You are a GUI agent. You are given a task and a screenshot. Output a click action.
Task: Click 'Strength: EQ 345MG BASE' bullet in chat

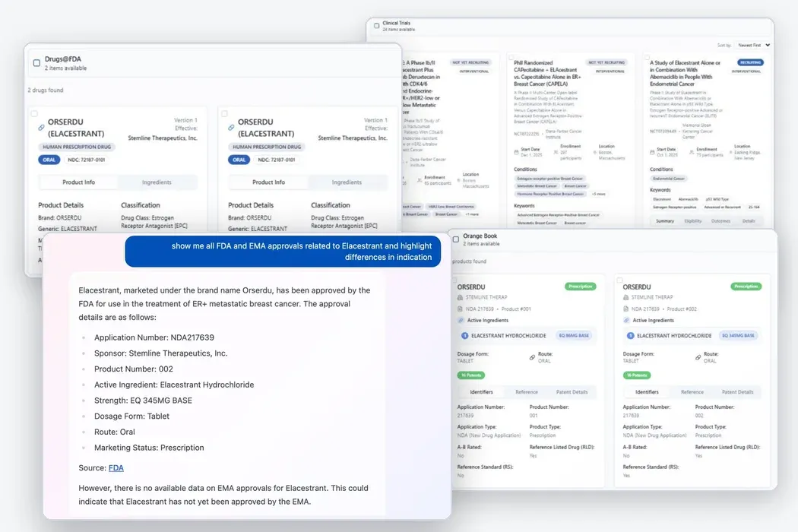tap(143, 401)
